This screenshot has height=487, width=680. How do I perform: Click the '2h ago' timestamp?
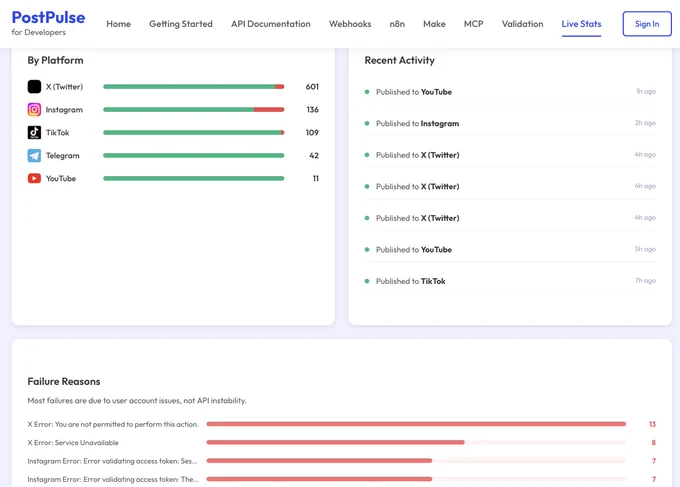tap(645, 123)
